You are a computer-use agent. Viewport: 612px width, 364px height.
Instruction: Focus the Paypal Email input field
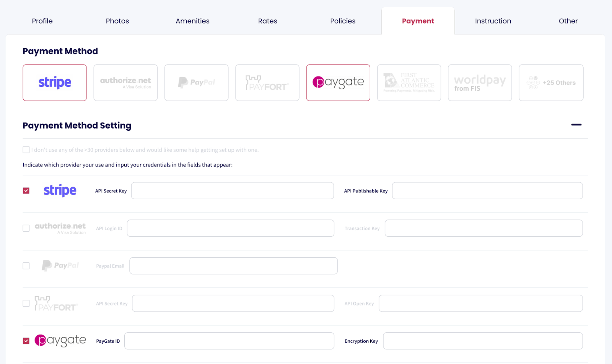(234, 266)
